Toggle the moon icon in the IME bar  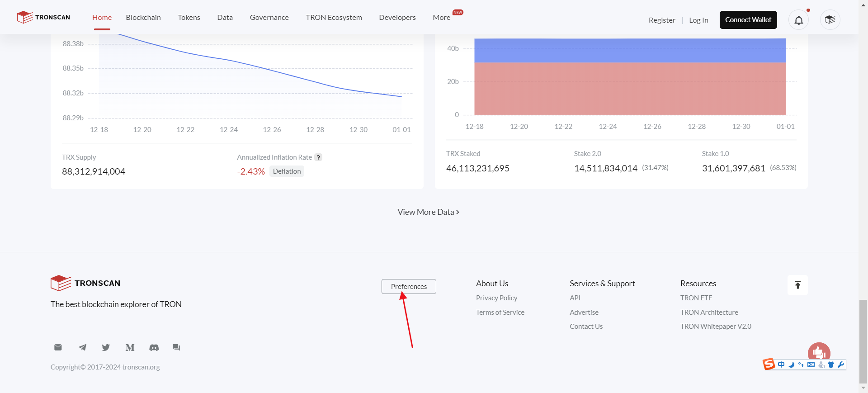[x=791, y=365]
